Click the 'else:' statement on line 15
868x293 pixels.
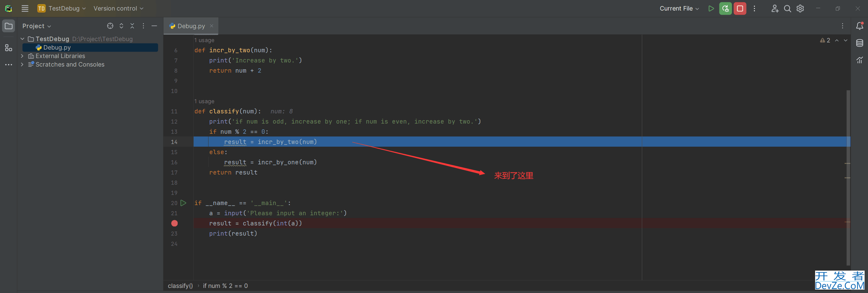(x=218, y=152)
